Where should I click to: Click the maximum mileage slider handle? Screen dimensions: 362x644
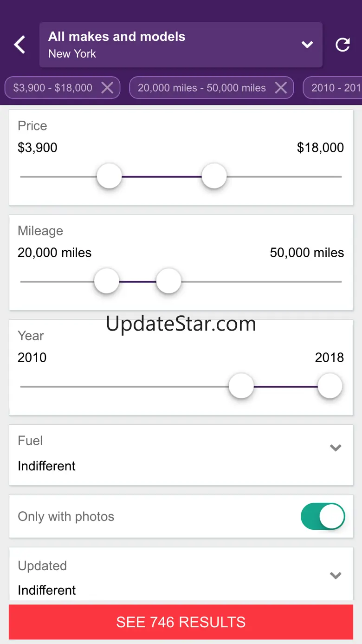pyautogui.click(x=168, y=281)
